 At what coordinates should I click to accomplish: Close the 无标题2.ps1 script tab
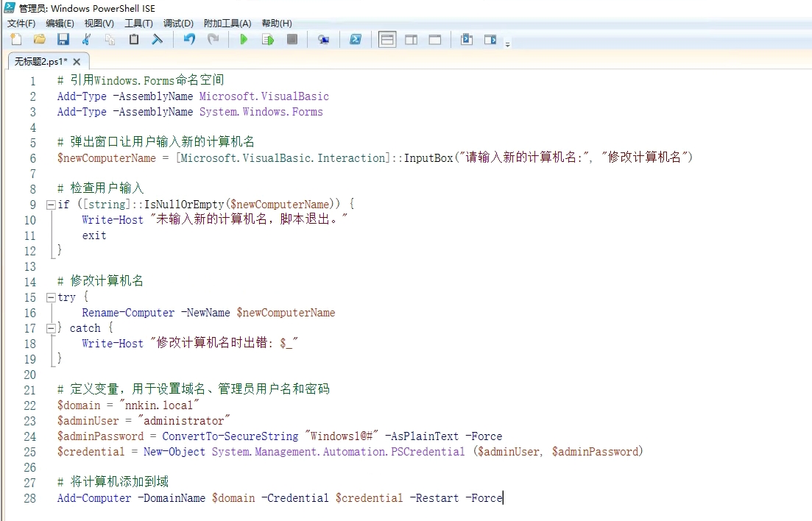(77, 62)
